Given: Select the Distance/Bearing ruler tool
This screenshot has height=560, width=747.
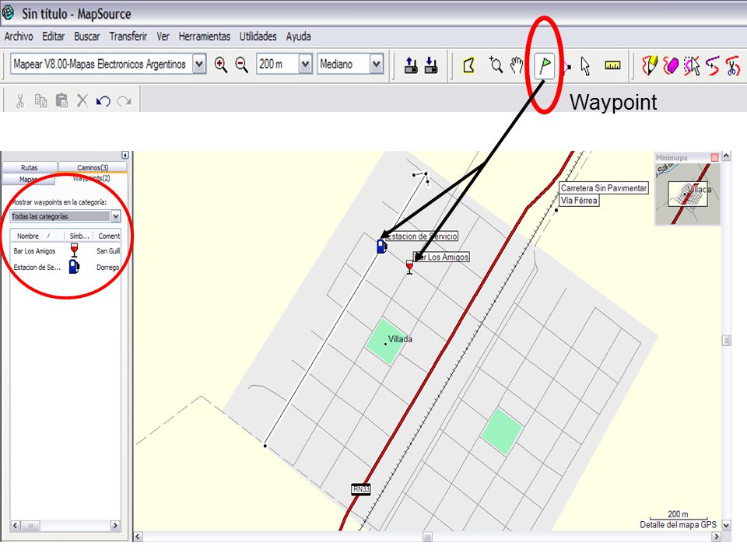Looking at the screenshot, I should click(x=612, y=65).
